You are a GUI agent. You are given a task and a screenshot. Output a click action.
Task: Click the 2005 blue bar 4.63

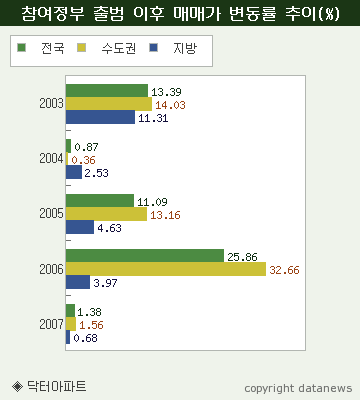click(80, 227)
